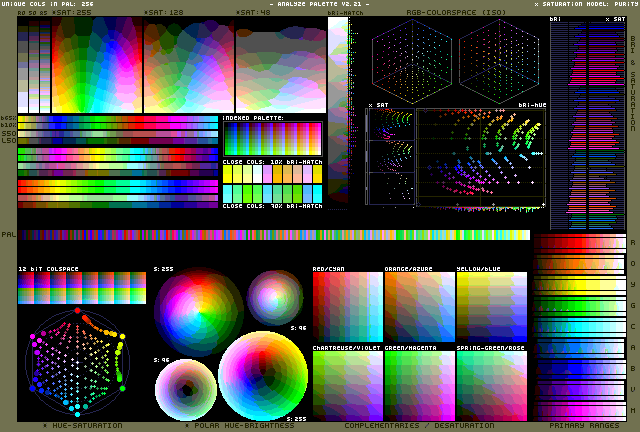Click the S: 255 label above the dark wheel

point(163,269)
